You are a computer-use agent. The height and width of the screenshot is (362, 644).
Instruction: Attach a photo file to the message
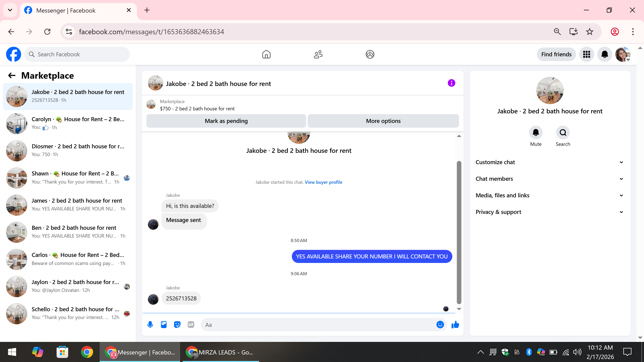click(164, 325)
